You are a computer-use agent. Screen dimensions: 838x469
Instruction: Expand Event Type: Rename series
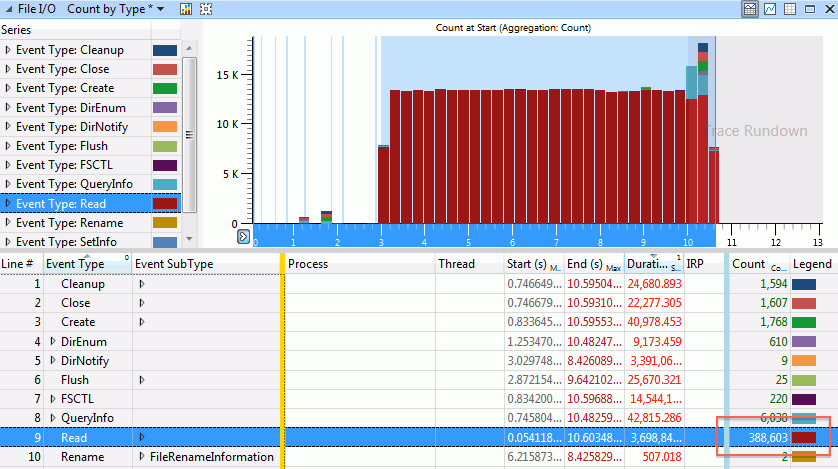(x=7, y=223)
